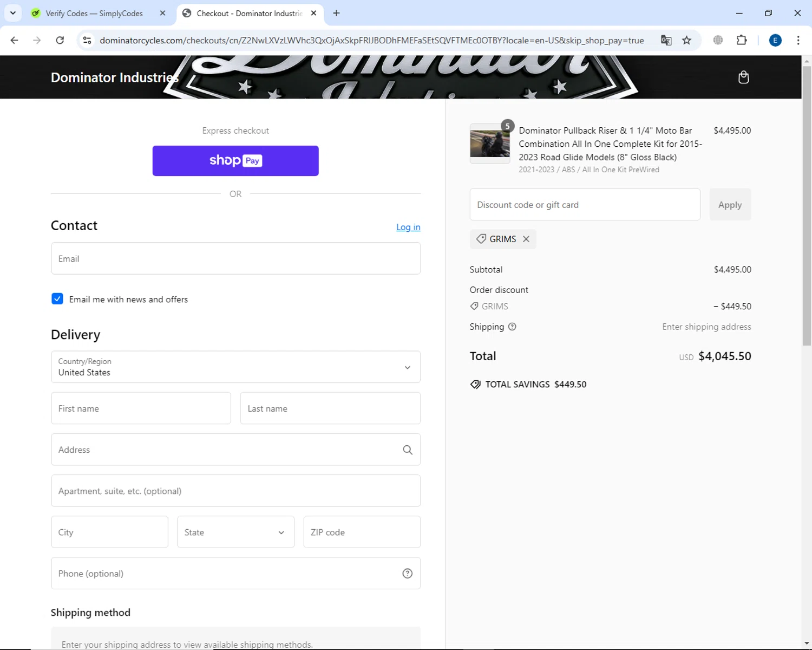Click the Enter shipping address text
This screenshot has width=812, height=650.
(706, 327)
